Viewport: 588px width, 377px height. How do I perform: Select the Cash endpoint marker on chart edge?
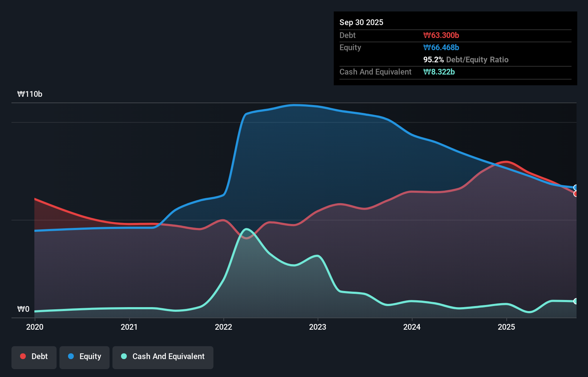(576, 301)
